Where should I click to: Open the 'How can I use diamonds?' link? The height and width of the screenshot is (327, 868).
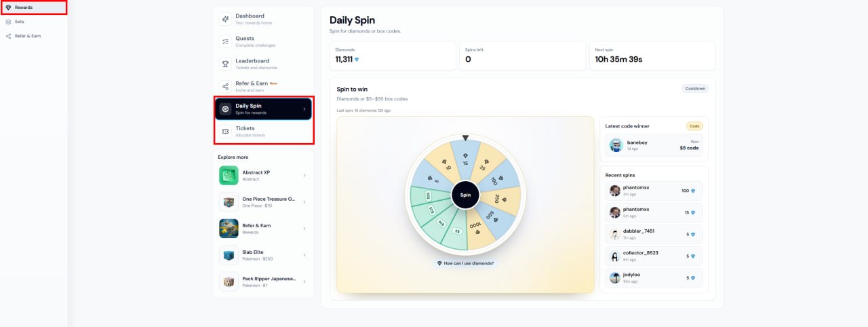(x=465, y=263)
